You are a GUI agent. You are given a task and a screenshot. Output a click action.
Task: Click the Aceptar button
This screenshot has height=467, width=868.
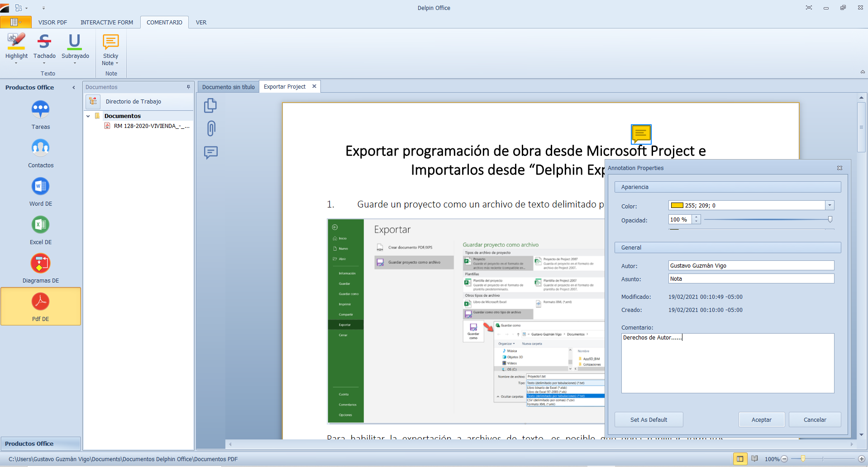click(x=761, y=420)
